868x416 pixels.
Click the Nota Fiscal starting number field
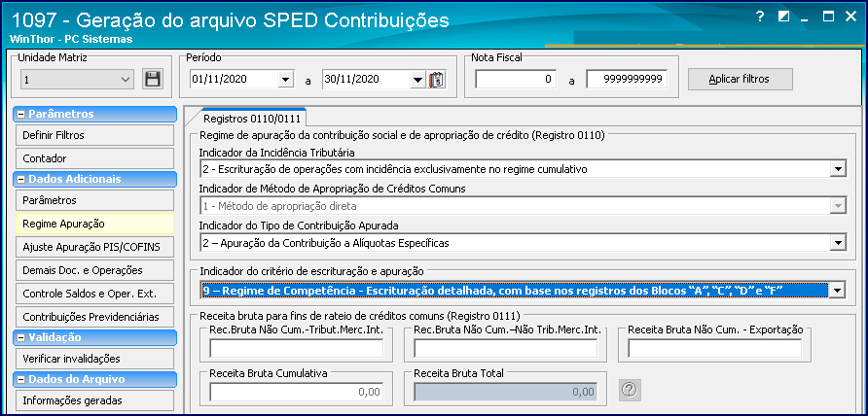click(516, 79)
